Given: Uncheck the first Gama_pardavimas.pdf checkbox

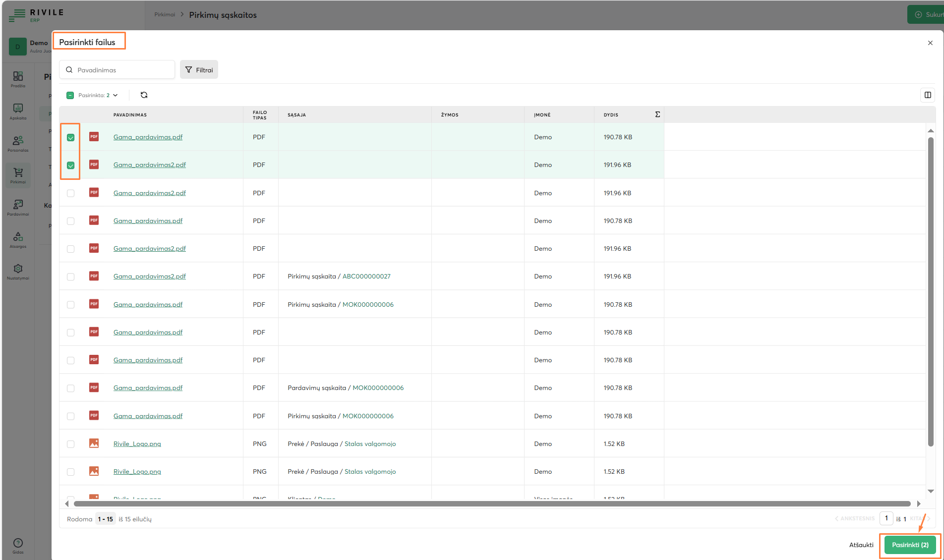Looking at the screenshot, I should tap(70, 137).
